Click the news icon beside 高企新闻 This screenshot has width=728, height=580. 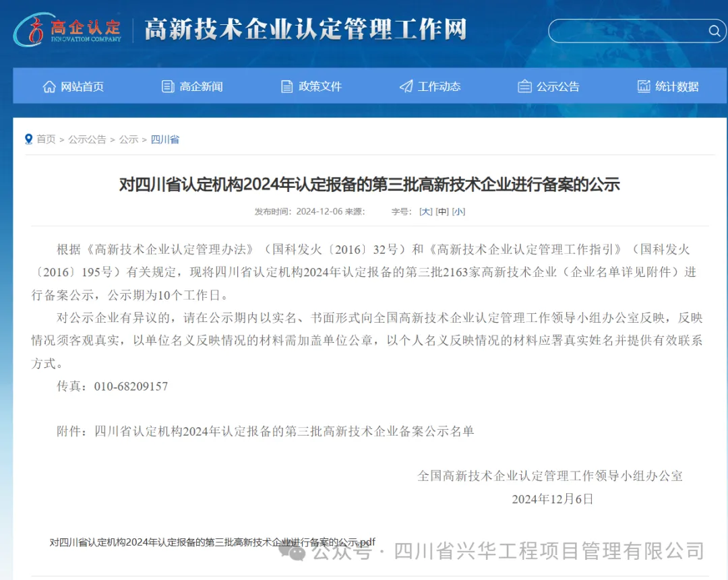(168, 86)
